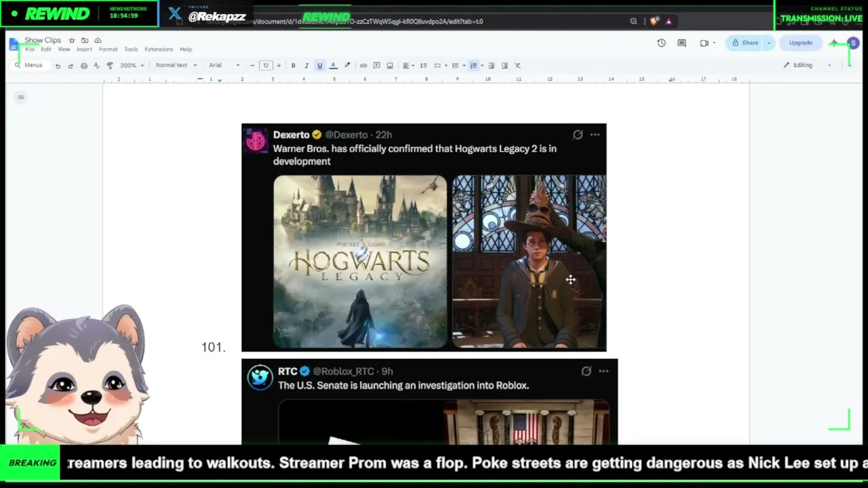Click the Share button

[x=745, y=43]
